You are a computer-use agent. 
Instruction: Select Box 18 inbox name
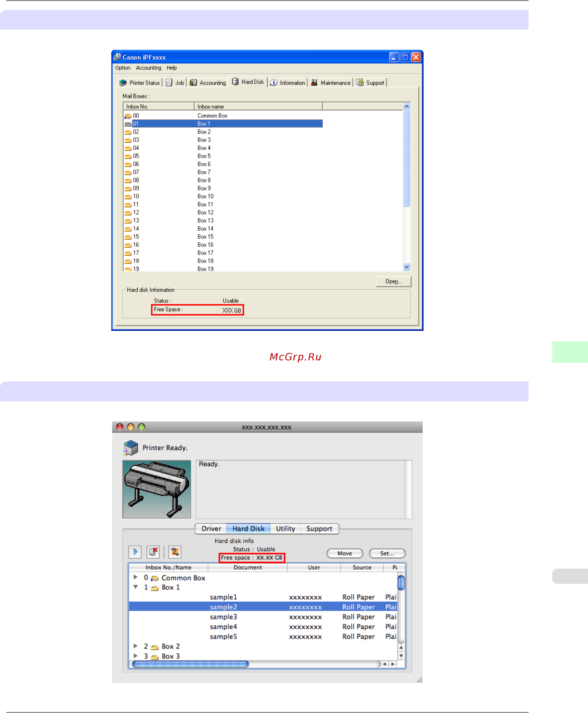point(205,261)
